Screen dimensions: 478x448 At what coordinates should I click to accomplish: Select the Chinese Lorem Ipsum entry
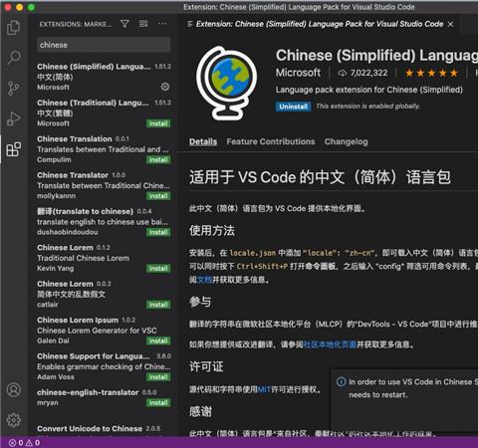tap(104, 331)
